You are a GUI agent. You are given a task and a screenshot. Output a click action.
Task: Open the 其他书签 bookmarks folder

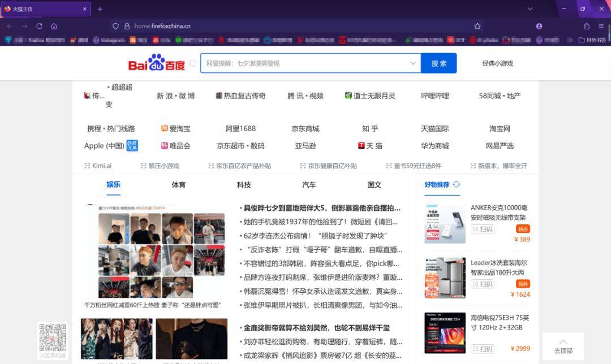pyautogui.click(x=592, y=40)
